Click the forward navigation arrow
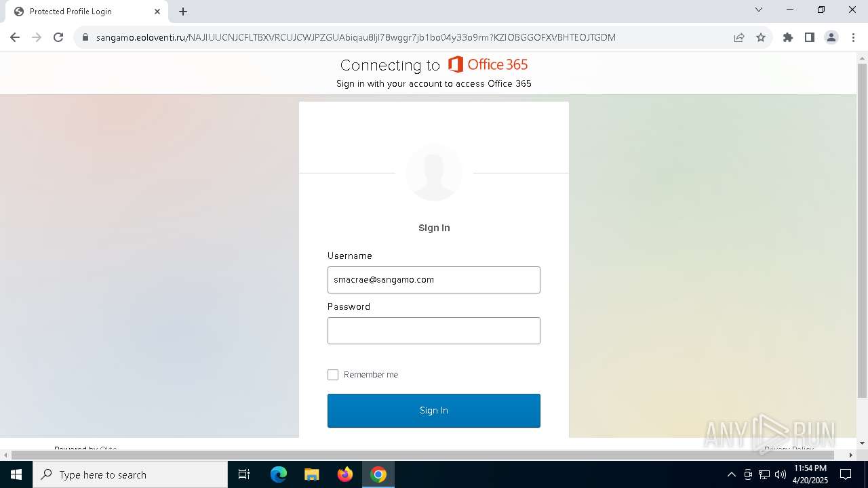 [x=37, y=37]
